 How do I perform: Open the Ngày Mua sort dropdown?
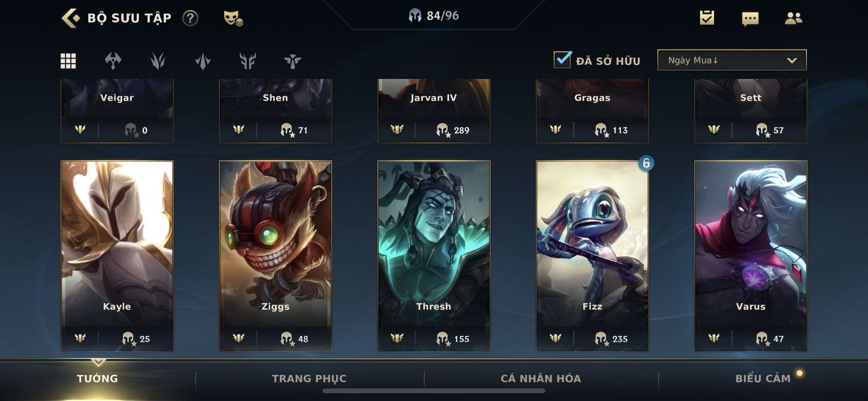tap(732, 60)
